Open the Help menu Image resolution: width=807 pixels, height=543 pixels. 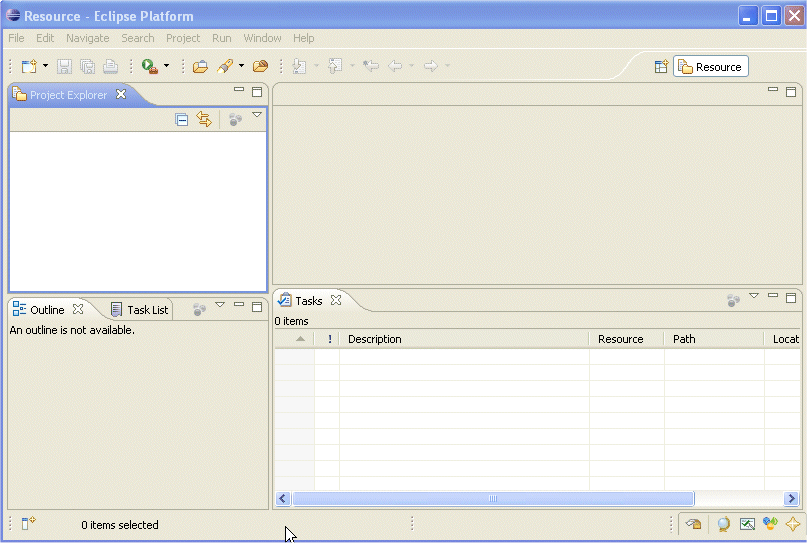coord(304,38)
